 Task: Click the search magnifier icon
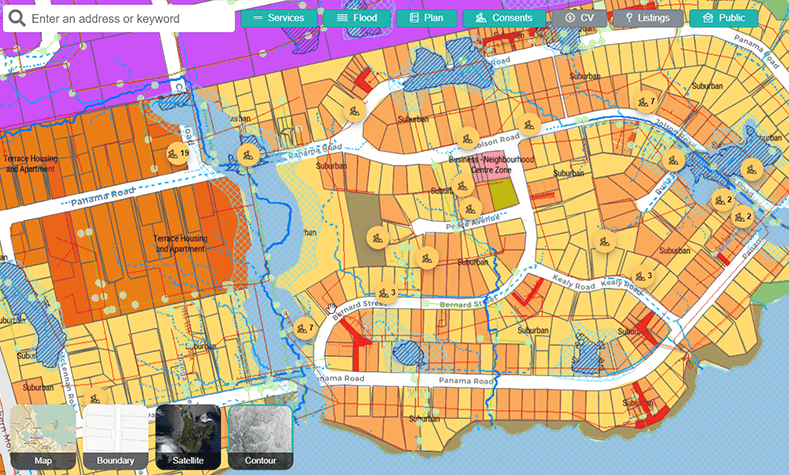pos(18,19)
